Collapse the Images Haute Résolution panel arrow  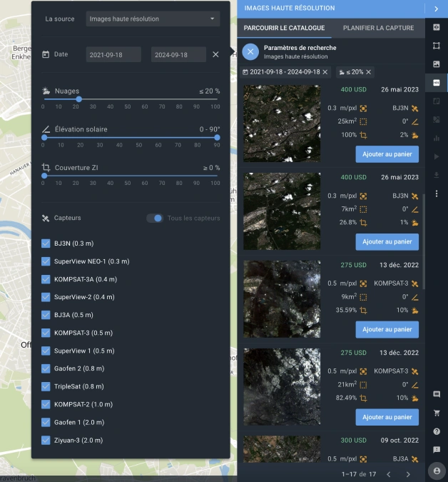coord(437,9)
